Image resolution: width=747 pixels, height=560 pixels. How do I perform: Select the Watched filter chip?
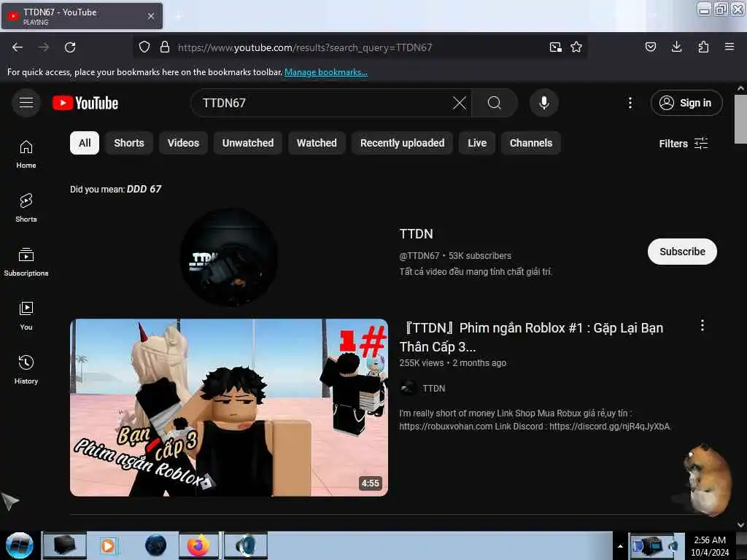[317, 143]
